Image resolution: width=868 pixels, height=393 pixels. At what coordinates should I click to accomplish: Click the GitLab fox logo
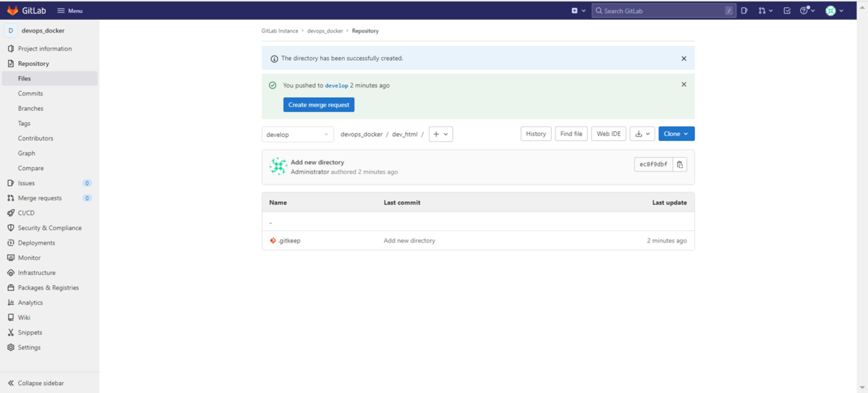click(12, 10)
